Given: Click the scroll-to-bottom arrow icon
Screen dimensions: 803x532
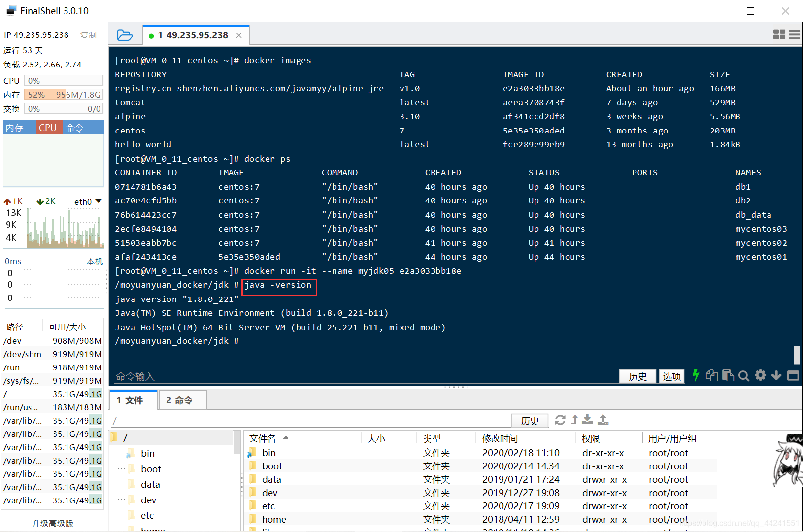Looking at the screenshot, I should [x=776, y=375].
